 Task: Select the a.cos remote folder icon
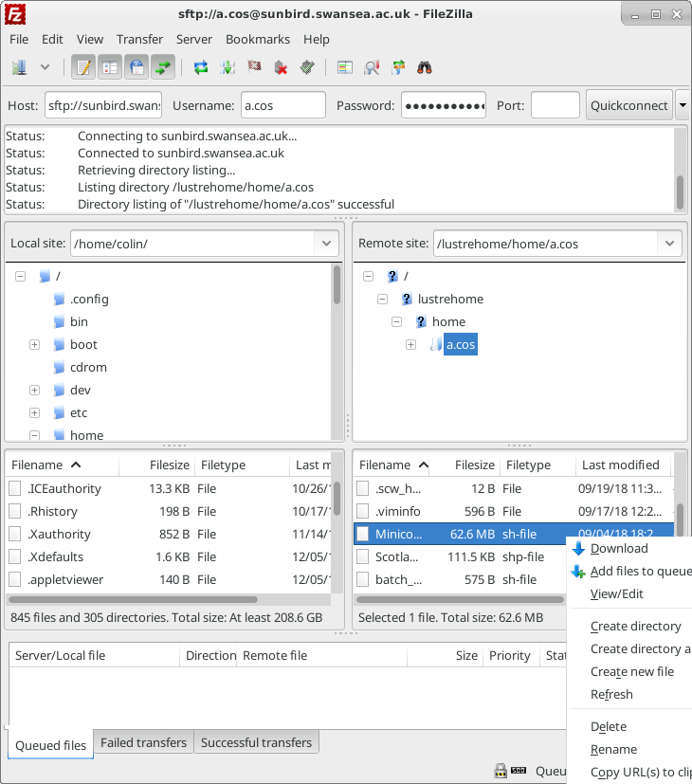click(436, 344)
